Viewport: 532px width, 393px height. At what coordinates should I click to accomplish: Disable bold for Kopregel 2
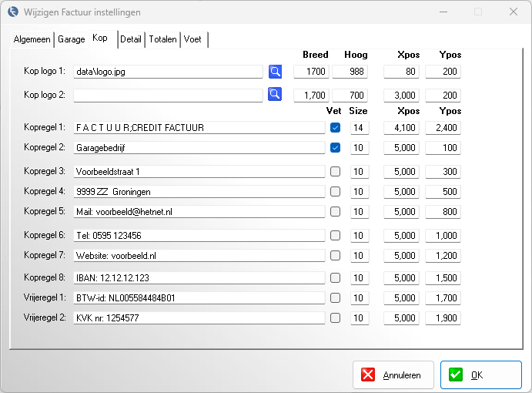335,147
